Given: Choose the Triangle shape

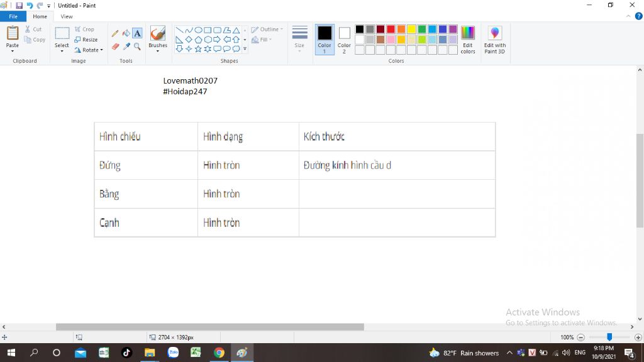Looking at the screenshot, I should 236,30.
